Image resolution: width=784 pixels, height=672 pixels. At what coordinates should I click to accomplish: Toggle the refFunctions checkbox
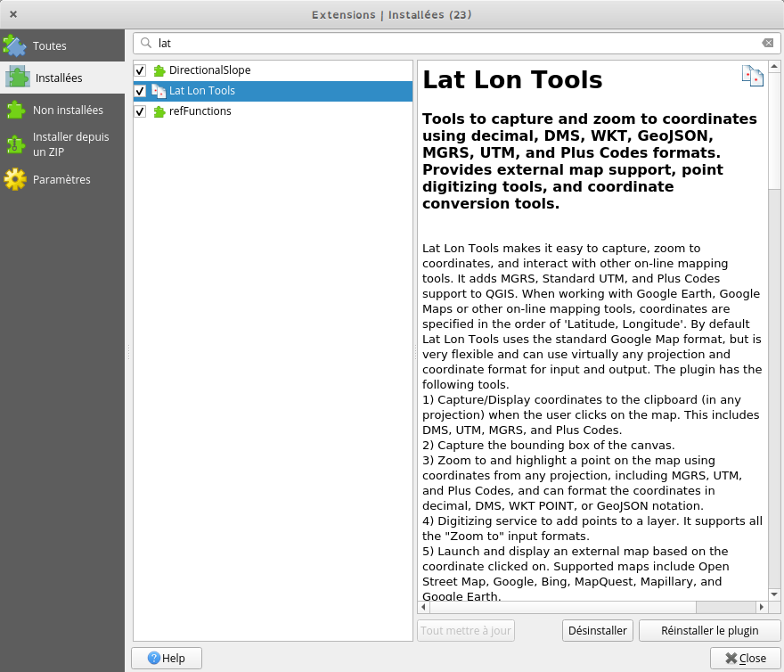139,111
